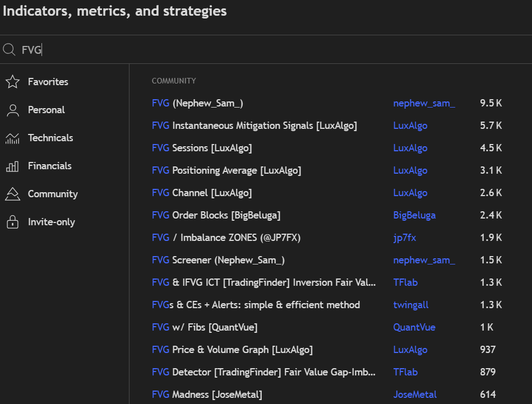Screen dimensions: 532x404
Task: Click the 1 K usage count
Action: 487,327
